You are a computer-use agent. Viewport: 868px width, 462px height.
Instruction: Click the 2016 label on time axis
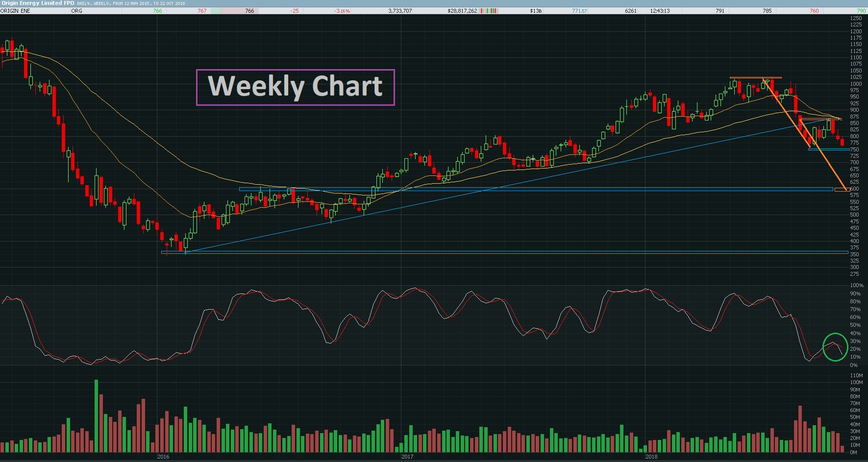163,457
